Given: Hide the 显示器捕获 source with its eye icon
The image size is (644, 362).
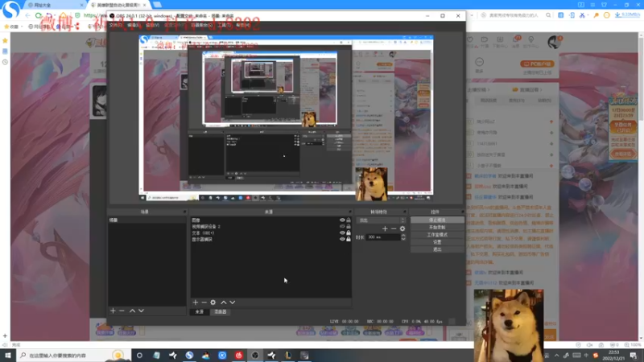Looking at the screenshot, I should [x=342, y=239].
